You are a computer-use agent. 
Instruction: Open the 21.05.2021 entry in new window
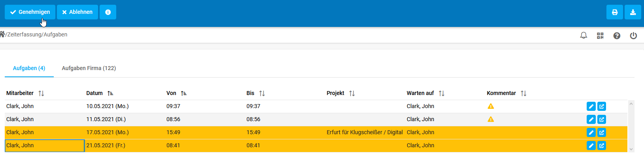point(601,146)
